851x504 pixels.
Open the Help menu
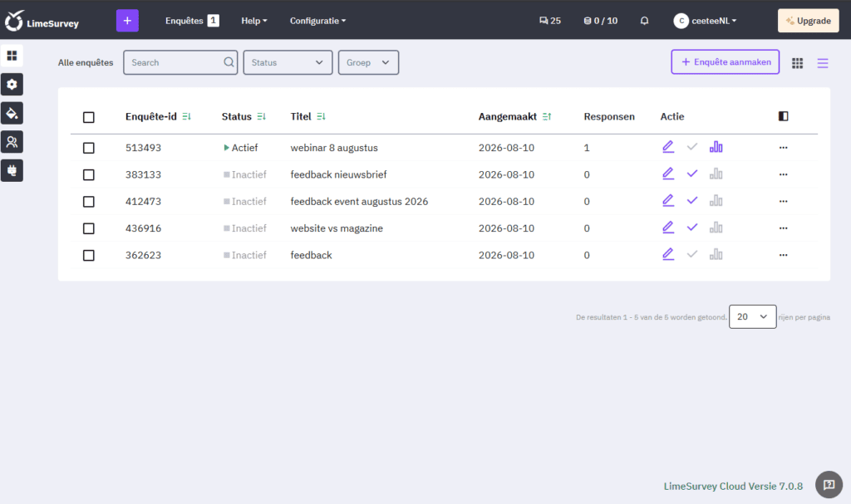254,21
